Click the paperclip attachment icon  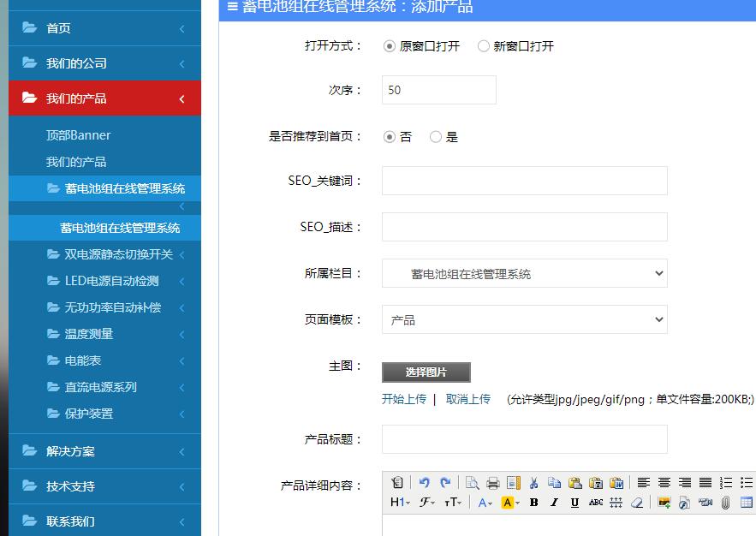pyautogui.click(x=725, y=503)
